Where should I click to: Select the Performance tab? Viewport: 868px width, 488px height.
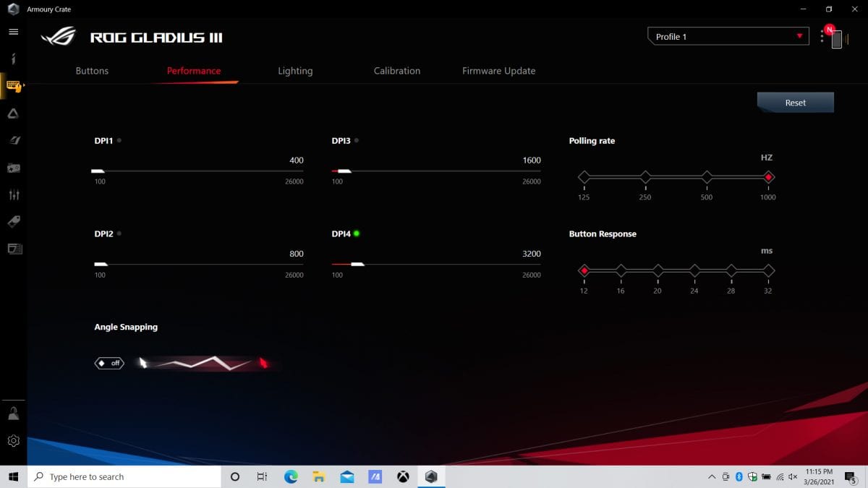(194, 71)
